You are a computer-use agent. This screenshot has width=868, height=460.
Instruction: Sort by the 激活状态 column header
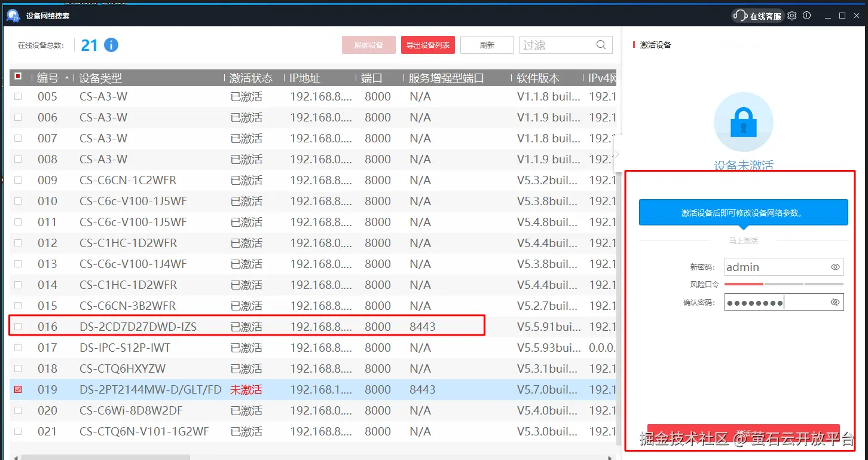[251, 78]
